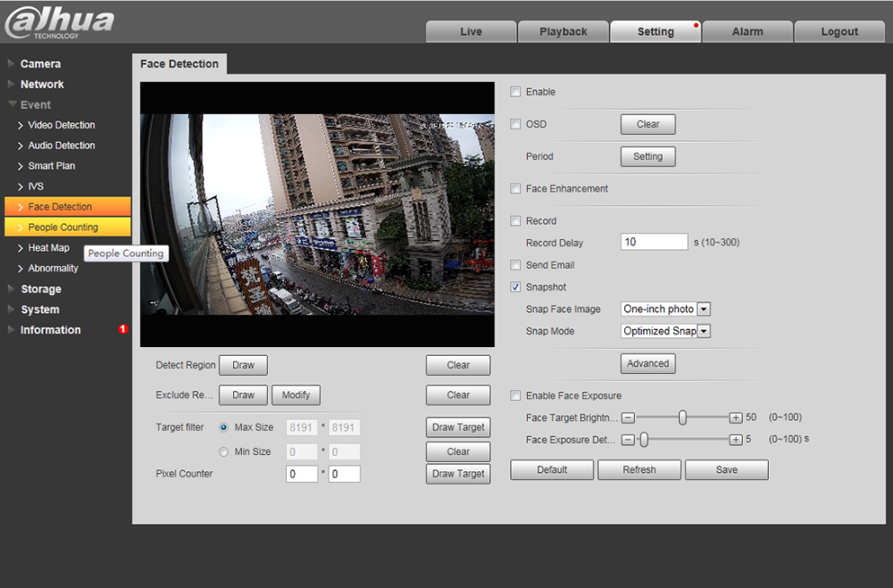The width and height of the screenshot is (893, 588).
Task: Open the Advanced settings button
Action: pos(647,363)
